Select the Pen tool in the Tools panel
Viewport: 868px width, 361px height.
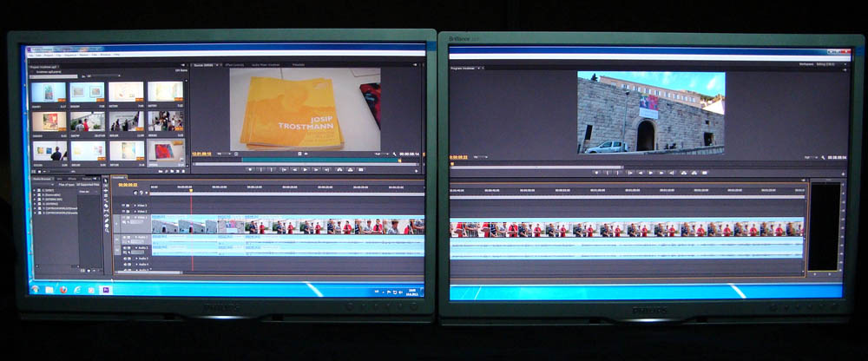106,220
